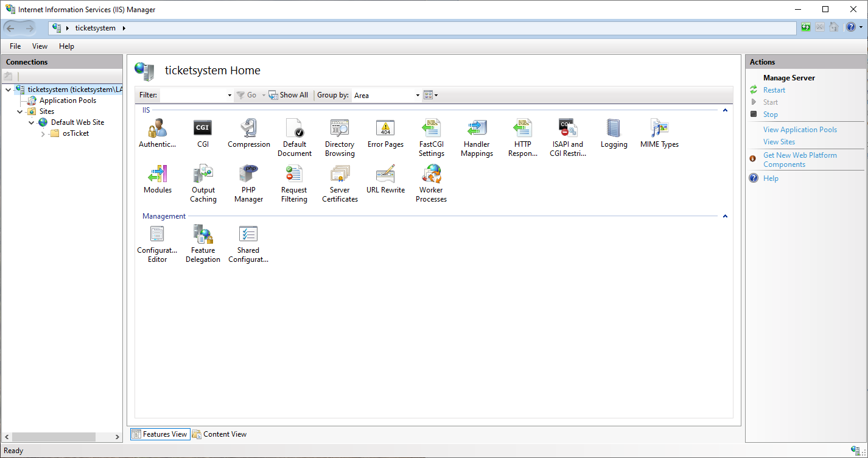Click View Application Pools link
Image resolution: width=868 pixels, height=458 pixels.
[x=800, y=130]
